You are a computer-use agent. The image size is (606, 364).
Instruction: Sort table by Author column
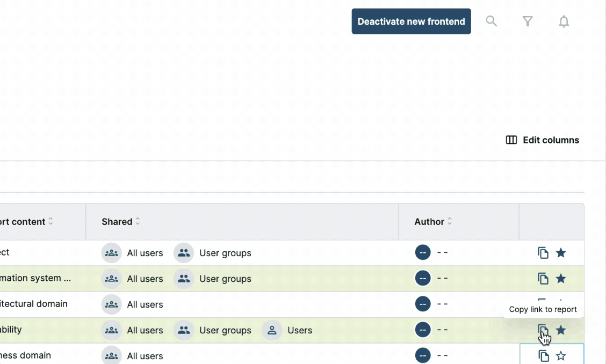(450, 222)
